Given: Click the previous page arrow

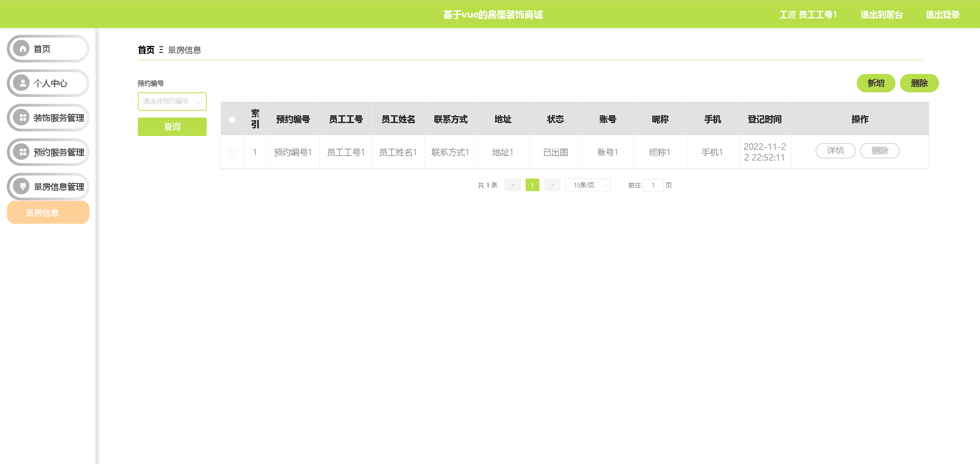Looking at the screenshot, I should pyautogui.click(x=513, y=185).
